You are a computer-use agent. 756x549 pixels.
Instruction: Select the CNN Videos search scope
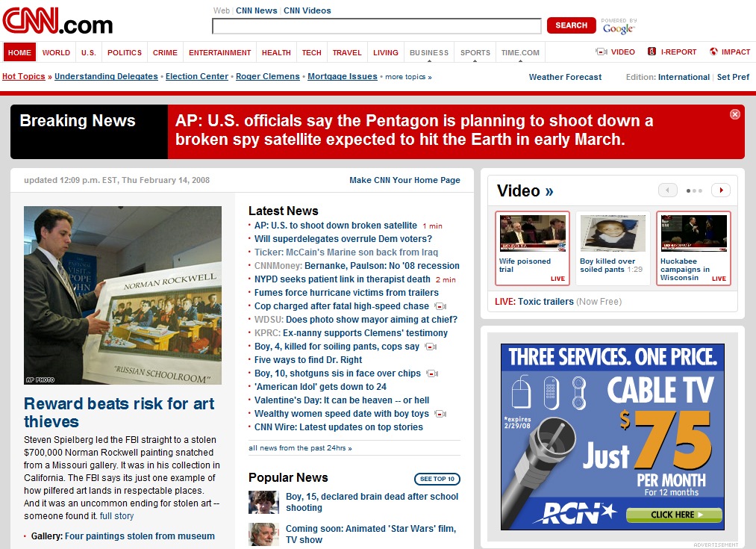[x=307, y=10]
